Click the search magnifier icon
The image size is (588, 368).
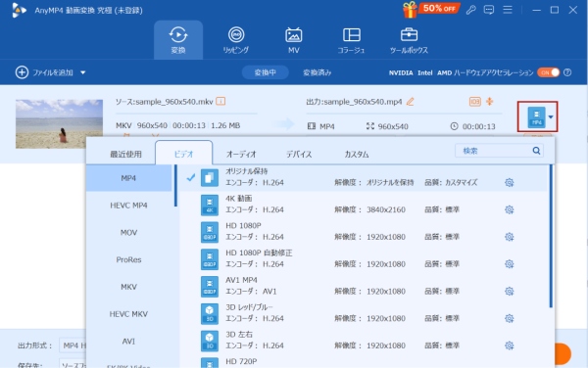tap(536, 151)
